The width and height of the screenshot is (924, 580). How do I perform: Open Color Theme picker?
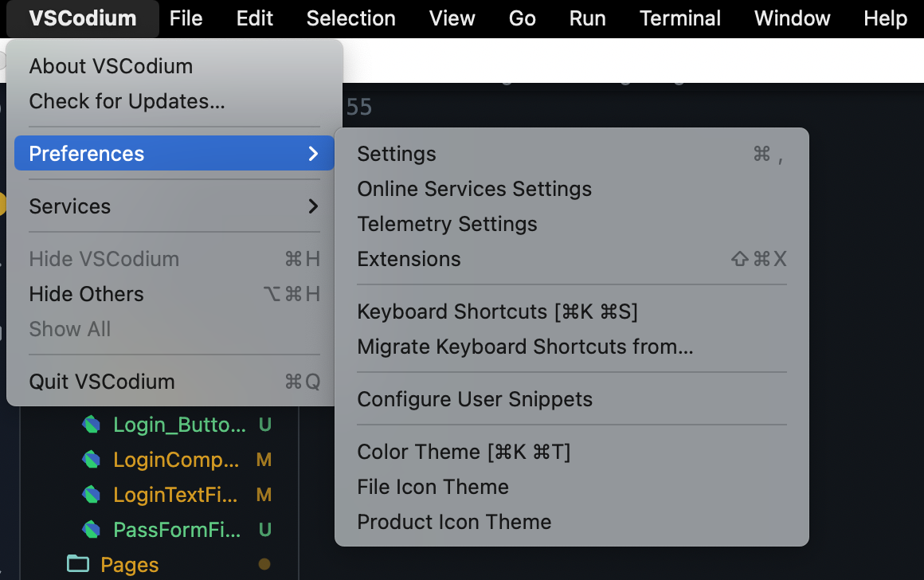tap(572, 452)
